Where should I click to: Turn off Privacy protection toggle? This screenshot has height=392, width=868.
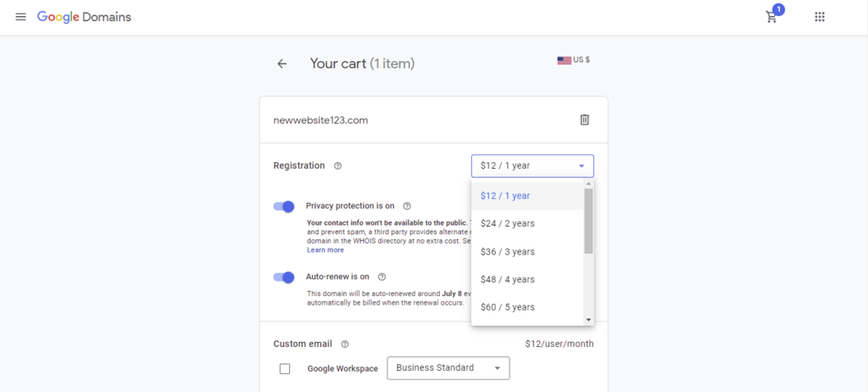[x=284, y=206]
